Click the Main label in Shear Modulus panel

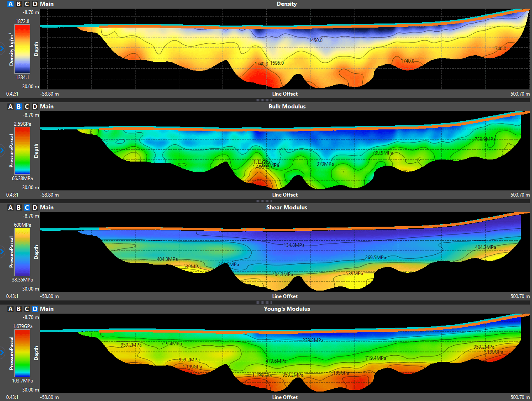(47, 207)
